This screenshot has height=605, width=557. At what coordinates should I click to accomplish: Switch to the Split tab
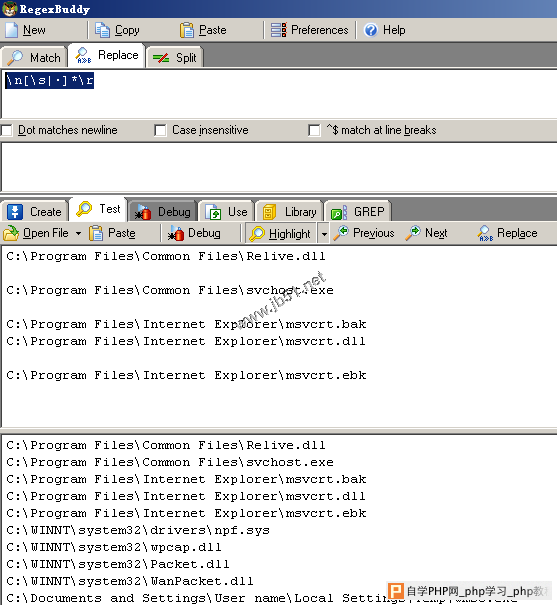175,57
